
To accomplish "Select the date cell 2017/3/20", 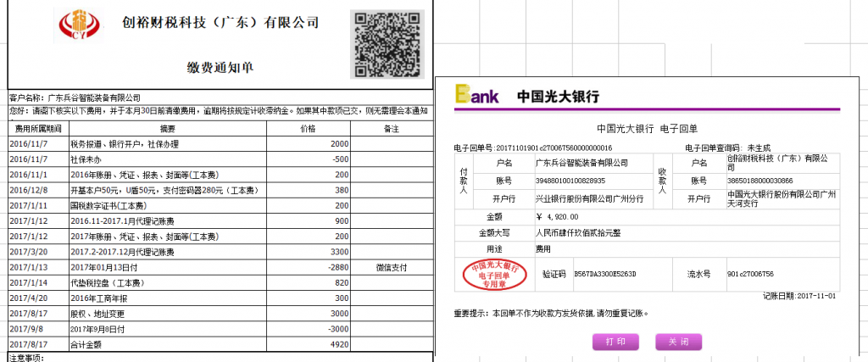I will click(38, 253).
